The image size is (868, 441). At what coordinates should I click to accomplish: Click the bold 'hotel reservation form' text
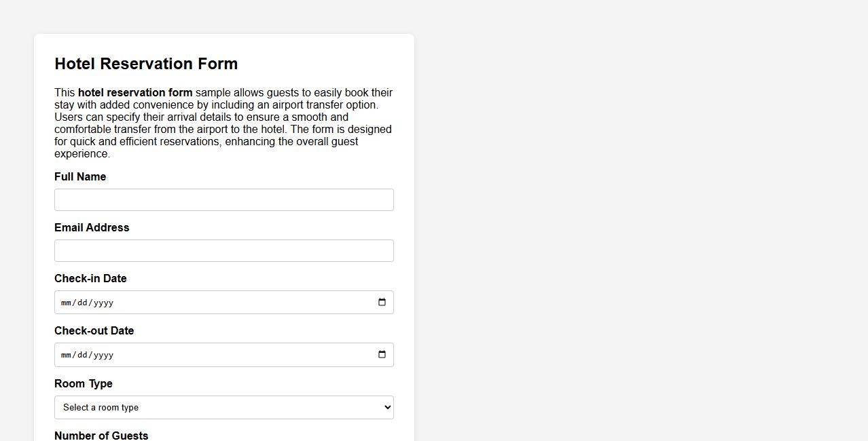point(135,92)
